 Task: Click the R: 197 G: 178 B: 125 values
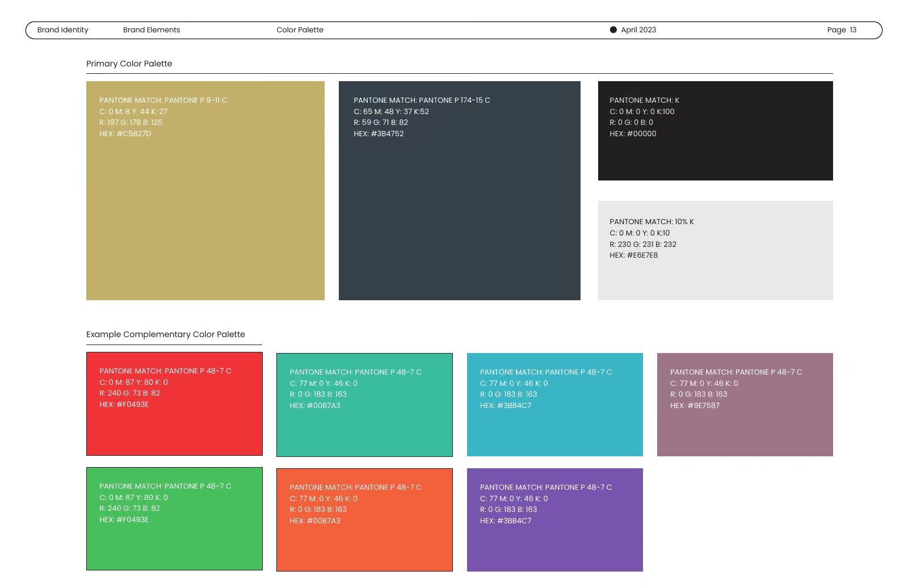coord(131,123)
